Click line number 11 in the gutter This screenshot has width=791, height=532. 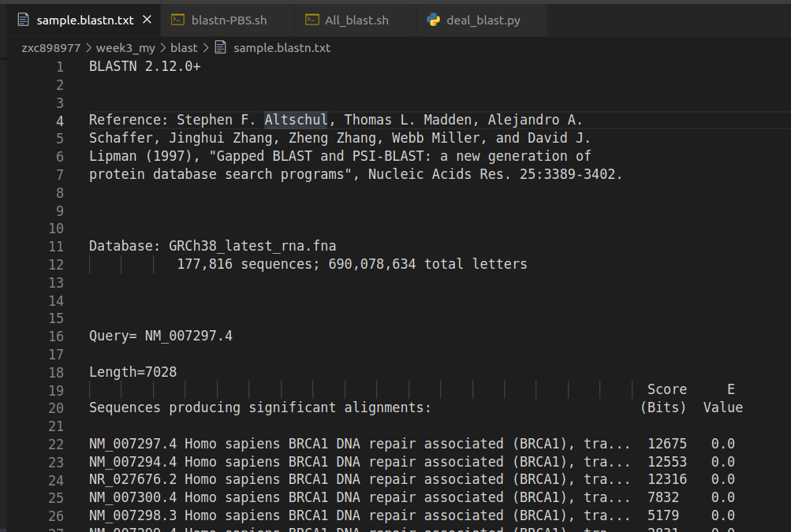pyautogui.click(x=55, y=247)
